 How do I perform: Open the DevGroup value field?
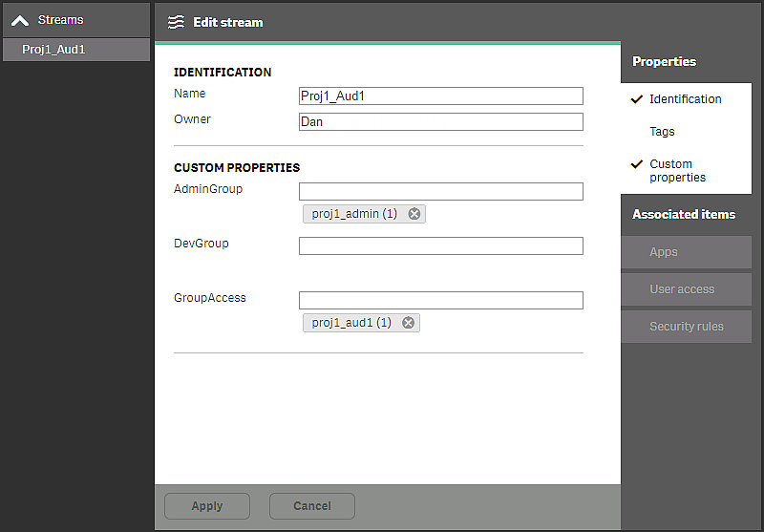point(440,245)
